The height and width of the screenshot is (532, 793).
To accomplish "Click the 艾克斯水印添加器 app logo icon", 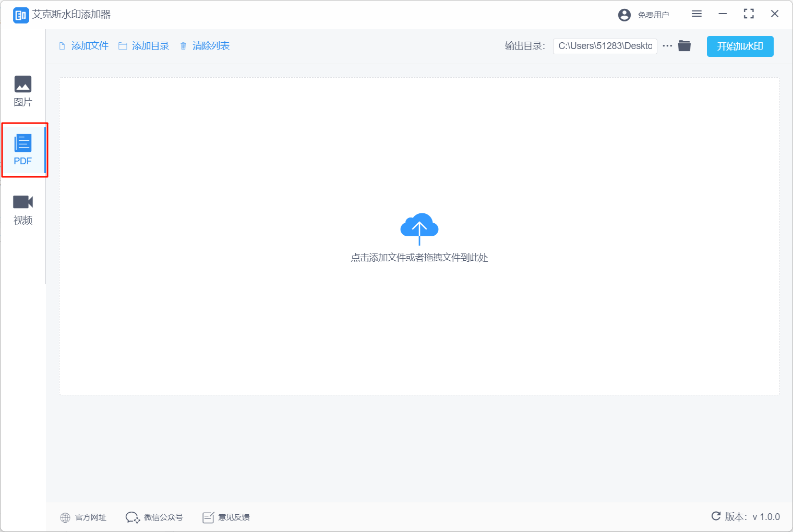I will point(21,15).
